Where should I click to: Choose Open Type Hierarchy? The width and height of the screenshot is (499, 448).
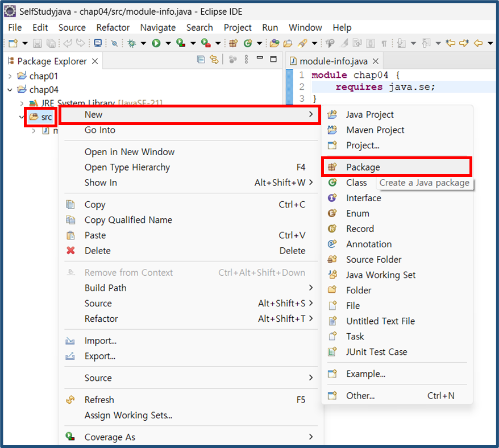pyautogui.click(x=190, y=167)
